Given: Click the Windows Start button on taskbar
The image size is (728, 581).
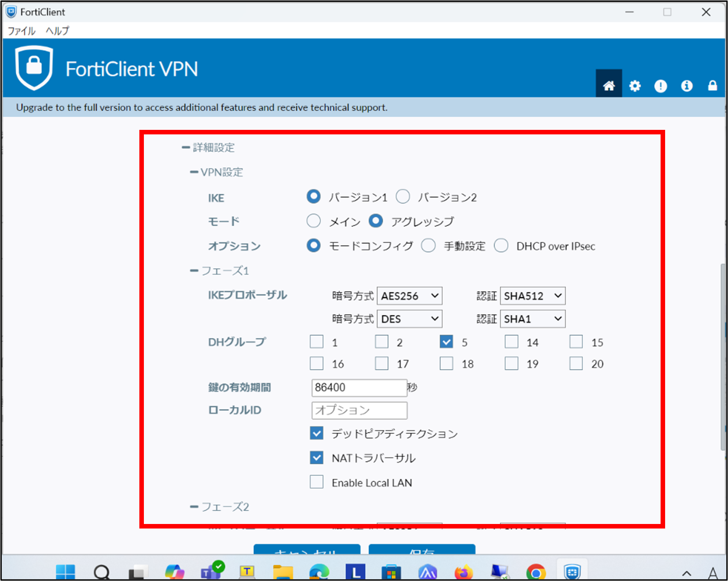Looking at the screenshot, I should click(x=66, y=572).
